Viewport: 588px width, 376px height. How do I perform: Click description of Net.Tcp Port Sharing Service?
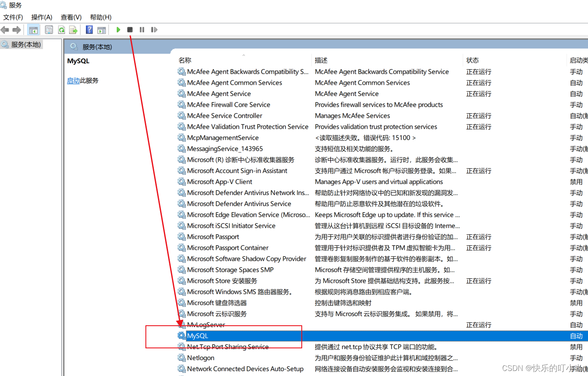click(376, 347)
